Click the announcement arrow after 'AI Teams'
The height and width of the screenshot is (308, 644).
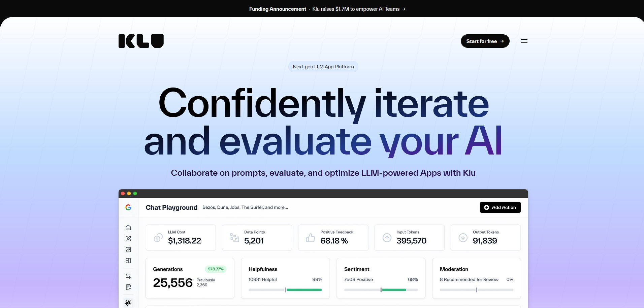click(x=404, y=9)
